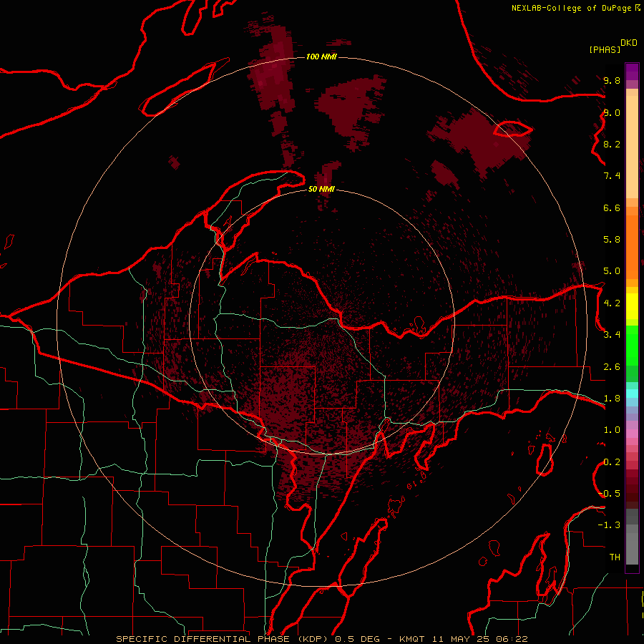Click the -1.3 value on the scale
Viewport: 644px width, 644px height.
(x=609, y=525)
